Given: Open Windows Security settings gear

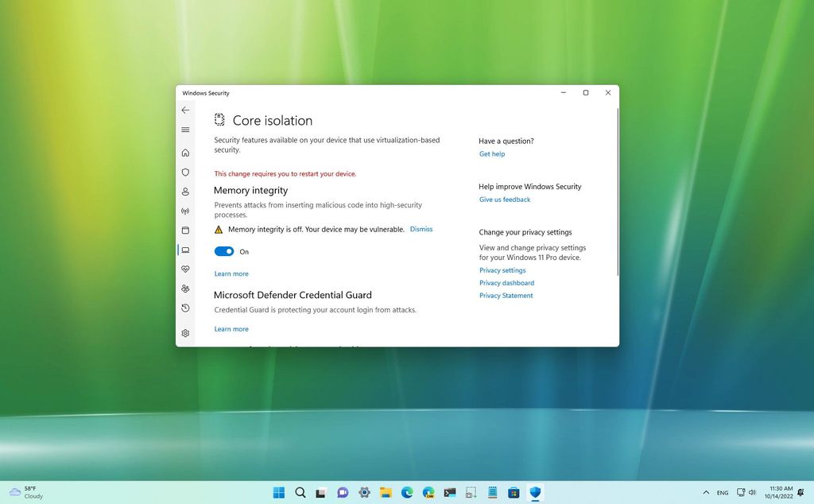Looking at the screenshot, I should click(185, 328).
